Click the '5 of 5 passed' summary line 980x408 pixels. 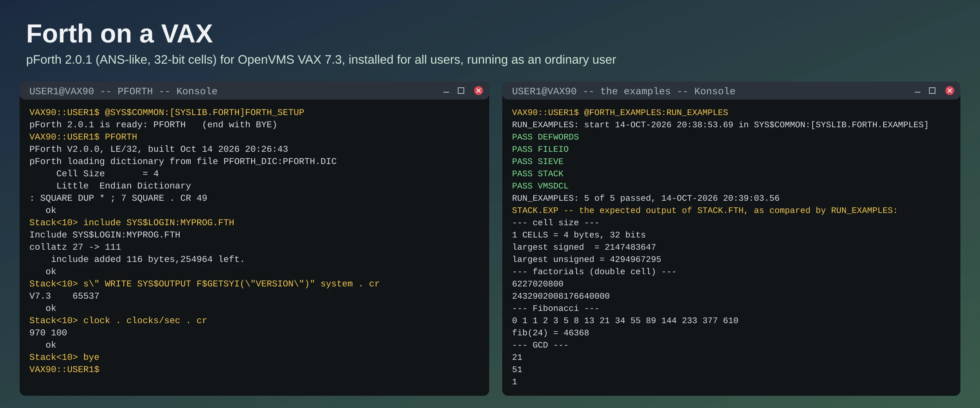coord(646,198)
